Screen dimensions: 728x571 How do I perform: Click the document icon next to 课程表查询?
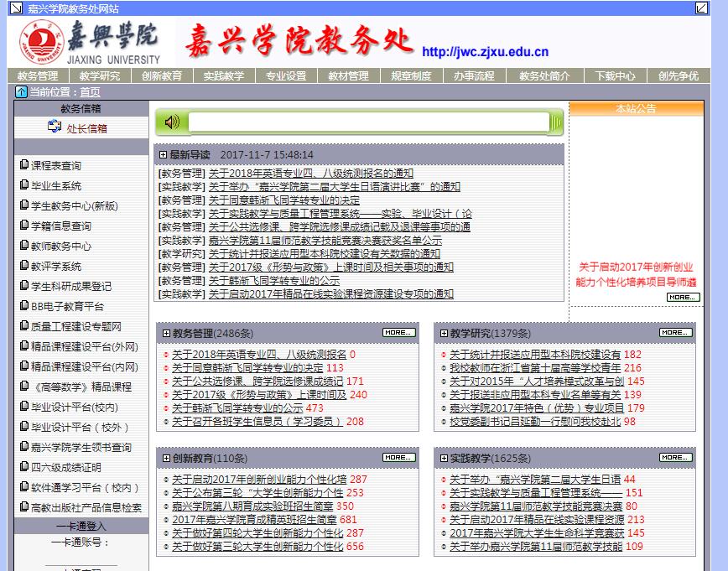click(x=24, y=164)
